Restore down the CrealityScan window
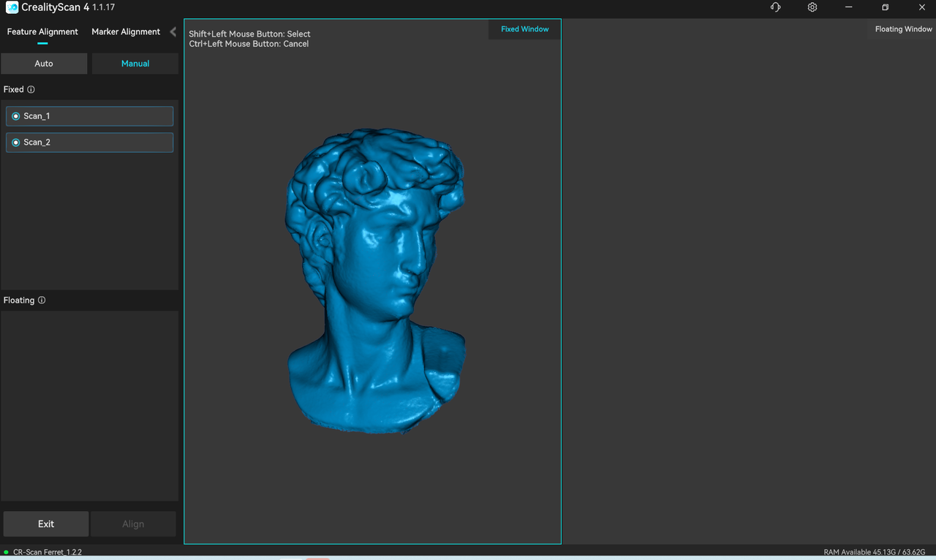 885,7
